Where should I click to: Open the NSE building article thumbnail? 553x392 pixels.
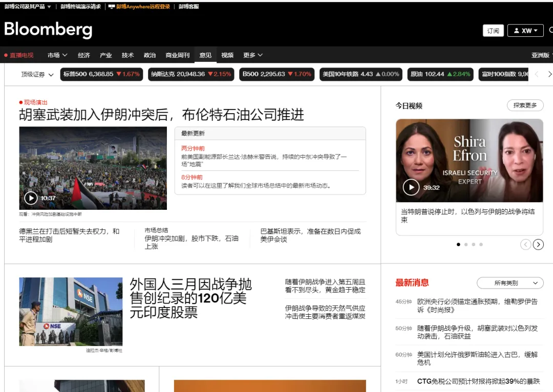click(71, 311)
